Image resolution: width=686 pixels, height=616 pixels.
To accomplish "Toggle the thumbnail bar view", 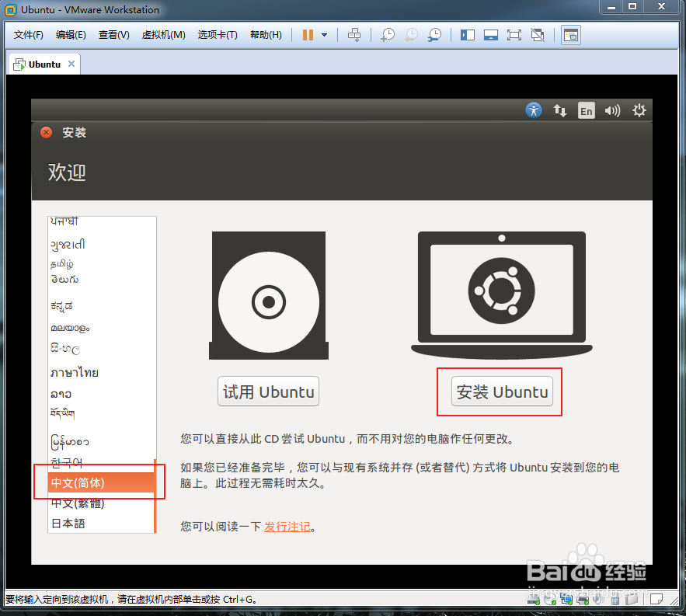I will 491,35.
